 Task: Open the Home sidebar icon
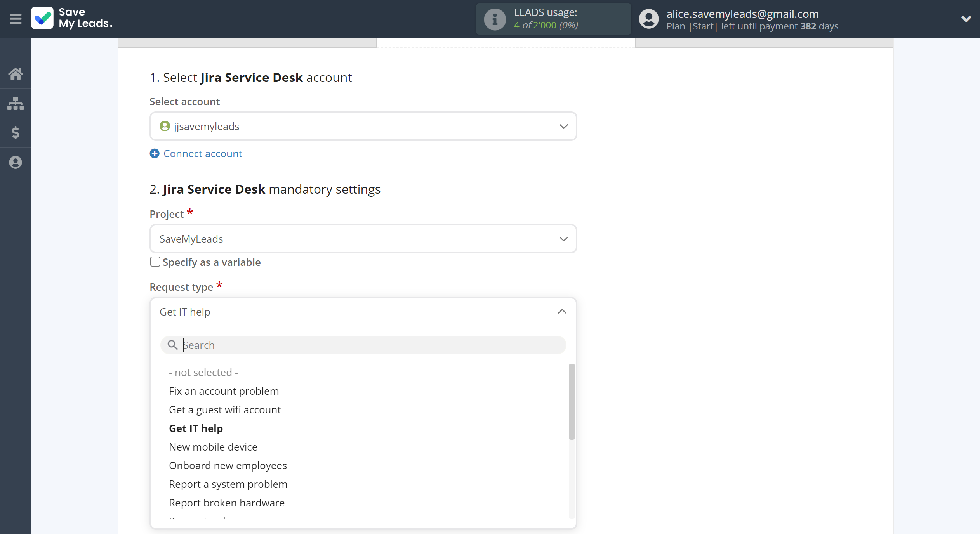click(x=16, y=73)
